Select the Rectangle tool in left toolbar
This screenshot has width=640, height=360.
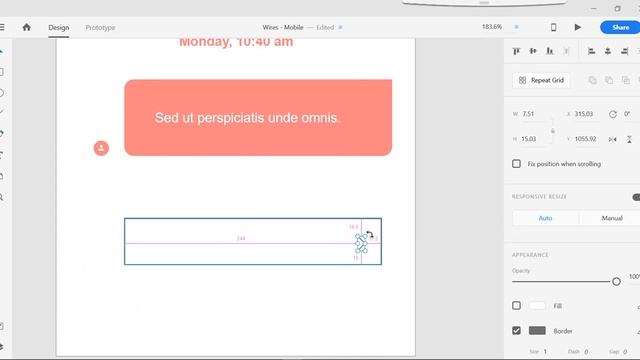pyautogui.click(x=2, y=72)
